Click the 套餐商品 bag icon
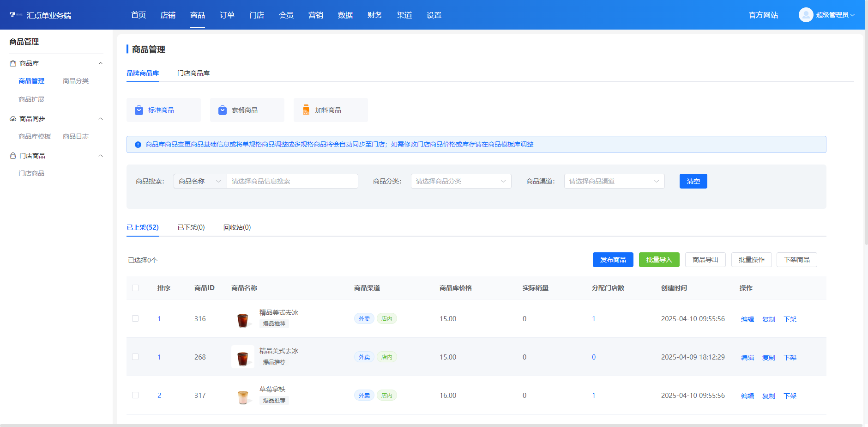The height and width of the screenshot is (427, 868). pyautogui.click(x=223, y=110)
